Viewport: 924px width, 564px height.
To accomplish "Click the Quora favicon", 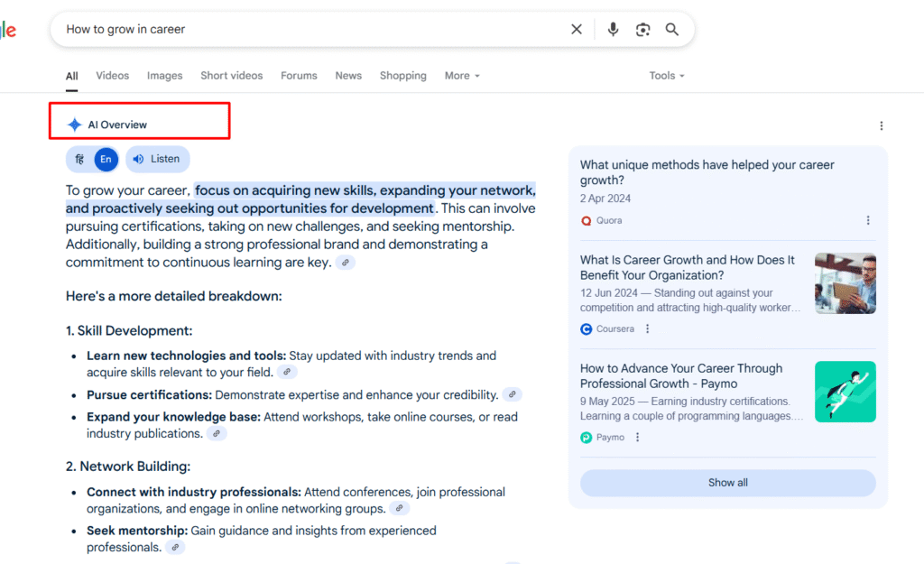I will point(586,220).
